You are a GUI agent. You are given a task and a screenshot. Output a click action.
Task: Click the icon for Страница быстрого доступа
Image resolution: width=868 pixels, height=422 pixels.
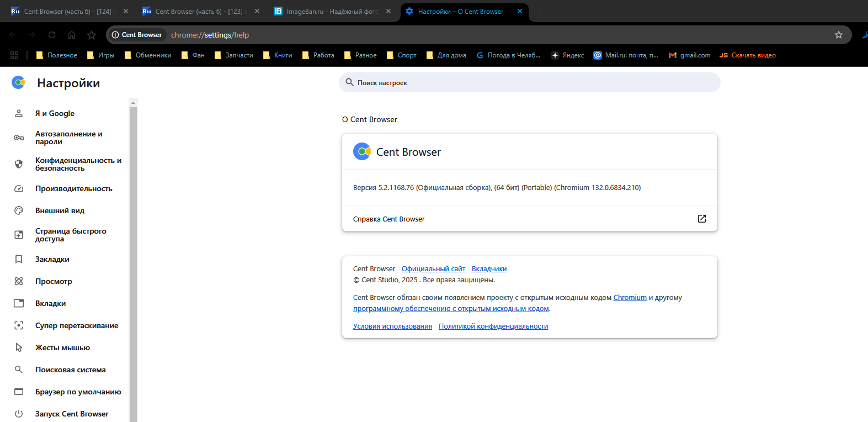[19, 235]
